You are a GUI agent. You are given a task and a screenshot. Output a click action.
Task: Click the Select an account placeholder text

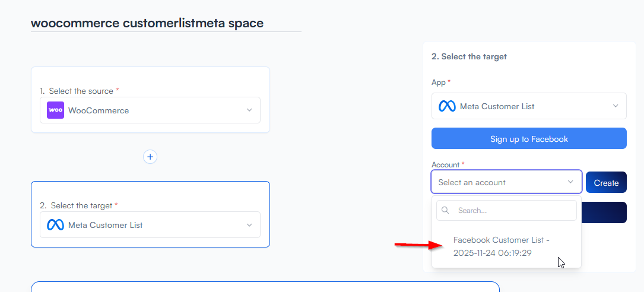472,182
